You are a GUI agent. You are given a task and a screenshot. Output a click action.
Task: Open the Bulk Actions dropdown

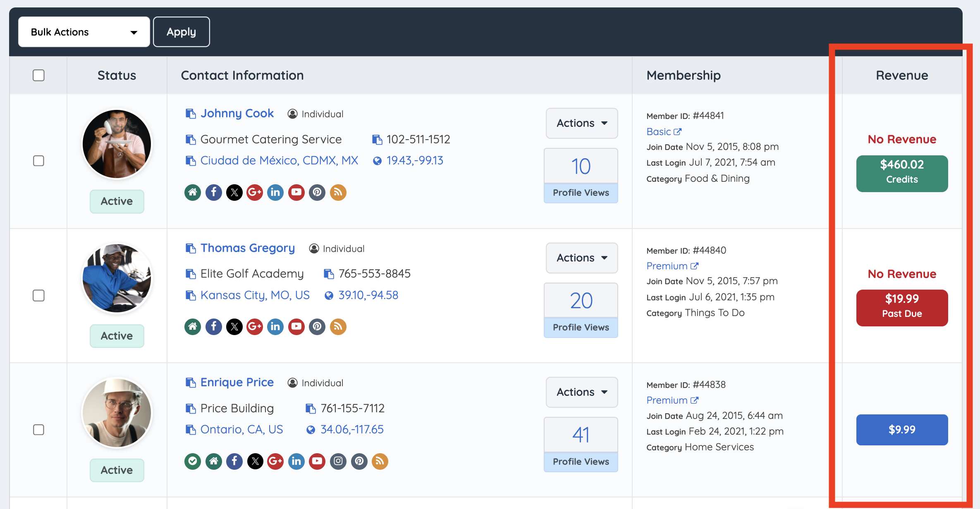pos(84,32)
